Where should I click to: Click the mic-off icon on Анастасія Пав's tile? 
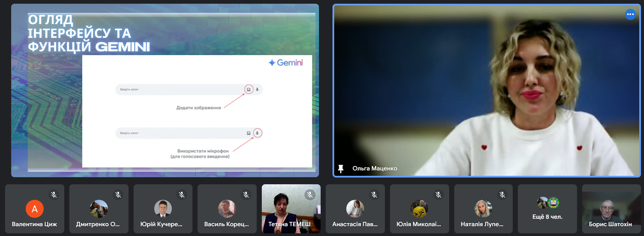point(374,195)
